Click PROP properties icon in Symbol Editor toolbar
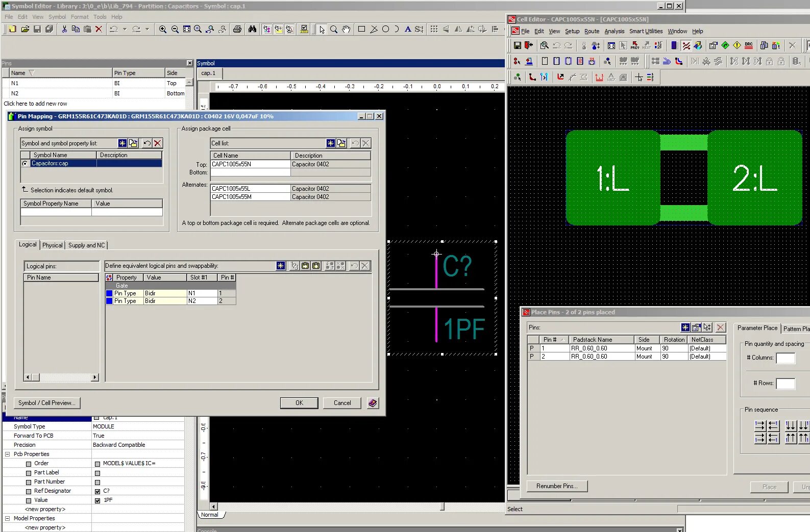The height and width of the screenshot is (532, 810). coord(304,29)
